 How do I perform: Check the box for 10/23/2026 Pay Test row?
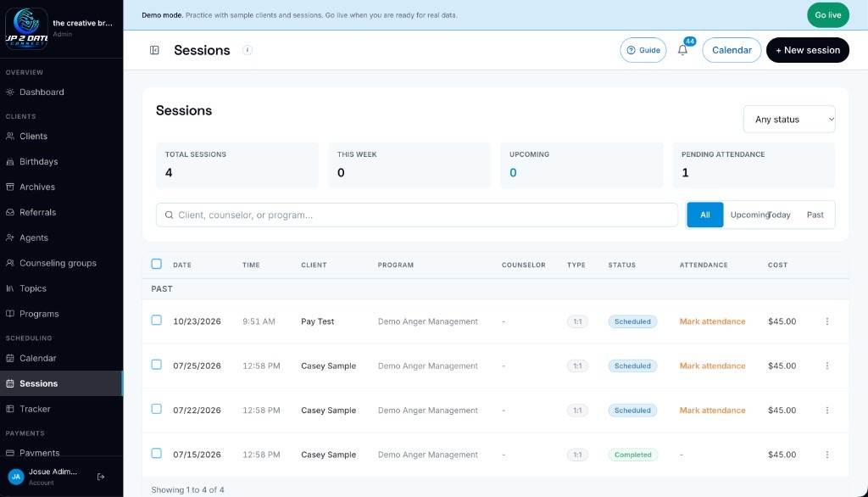tap(157, 321)
